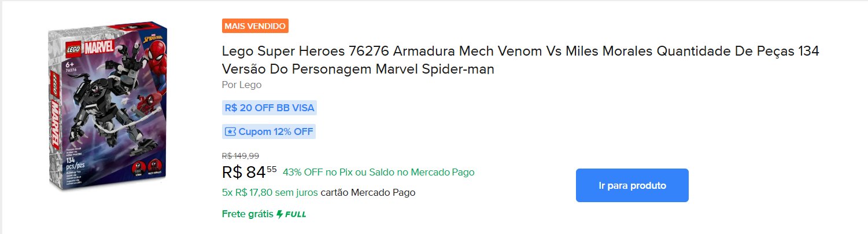Select the R$ 20 OFF BB VISA tag

(269, 108)
